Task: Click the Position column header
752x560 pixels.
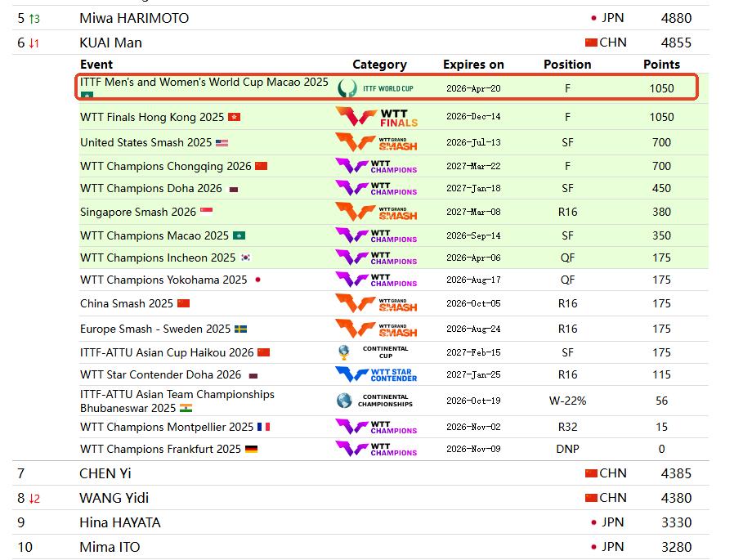Action: pyautogui.click(x=567, y=65)
